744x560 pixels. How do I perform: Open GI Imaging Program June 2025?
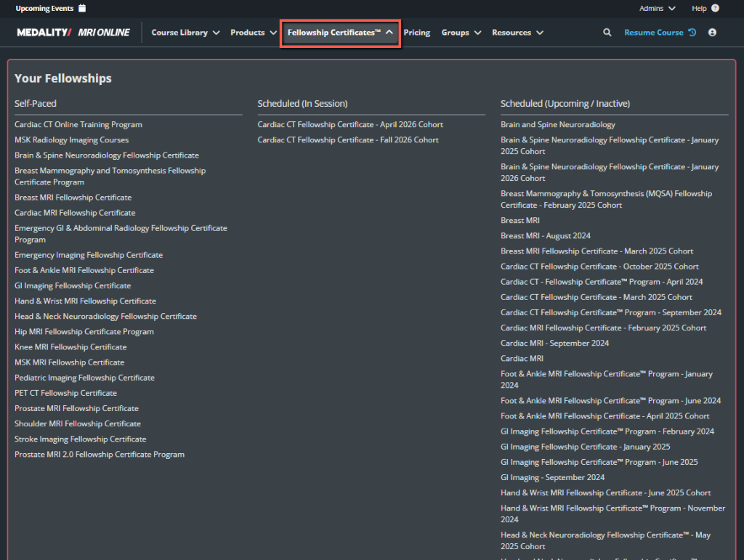coord(599,462)
